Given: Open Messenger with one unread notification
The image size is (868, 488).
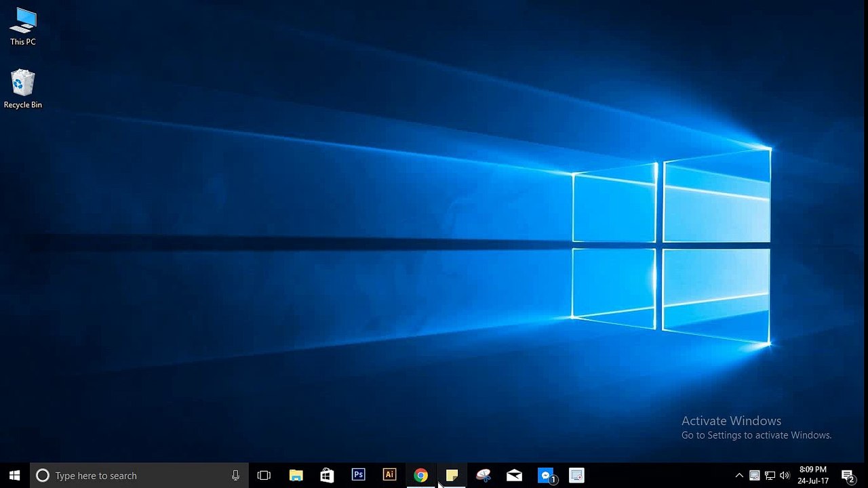Looking at the screenshot, I should tap(546, 476).
